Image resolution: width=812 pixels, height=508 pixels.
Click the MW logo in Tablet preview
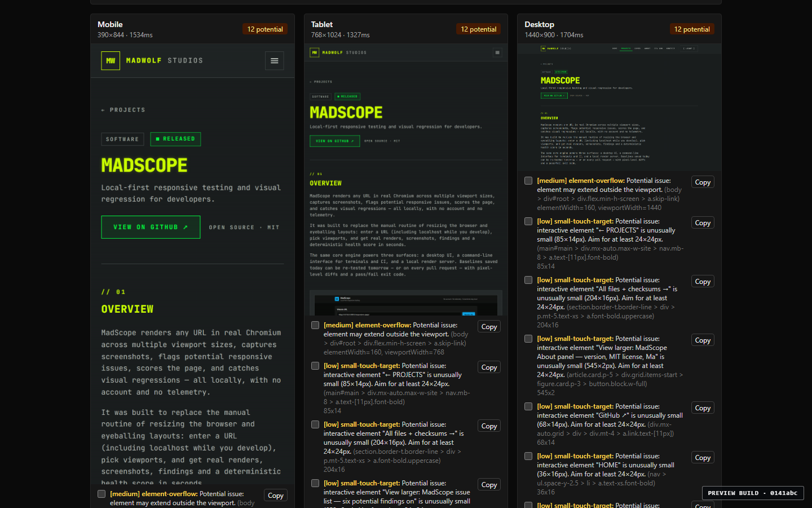tap(315, 52)
